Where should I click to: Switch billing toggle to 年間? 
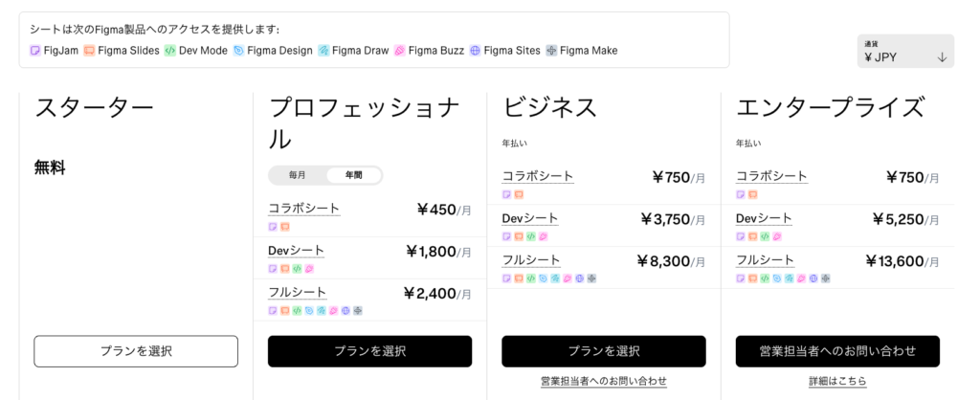coord(353,176)
